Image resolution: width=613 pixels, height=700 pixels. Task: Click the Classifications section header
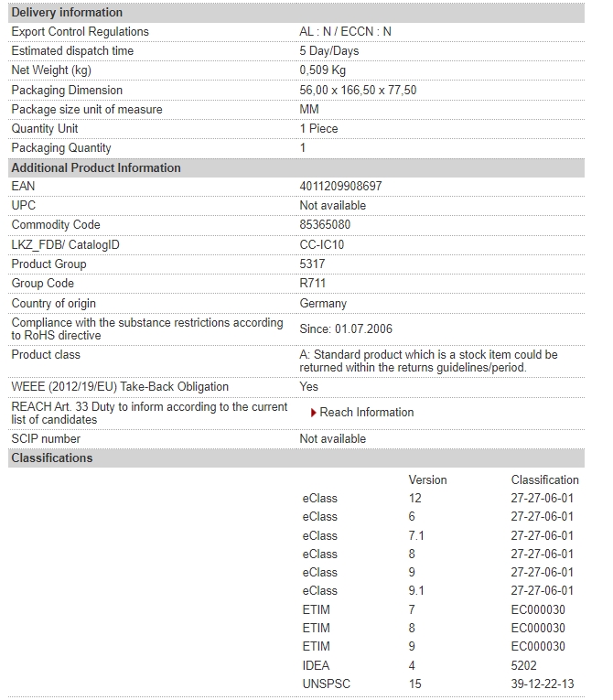pos(296,458)
